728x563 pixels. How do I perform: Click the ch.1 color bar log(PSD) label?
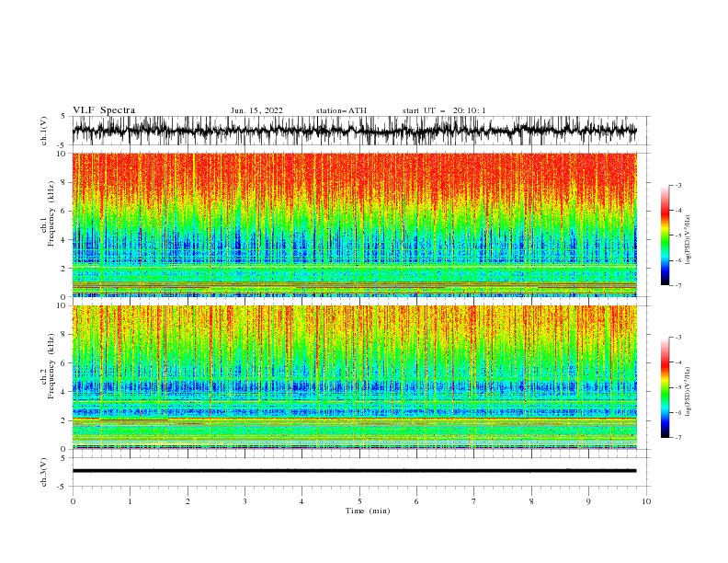[x=688, y=240]
